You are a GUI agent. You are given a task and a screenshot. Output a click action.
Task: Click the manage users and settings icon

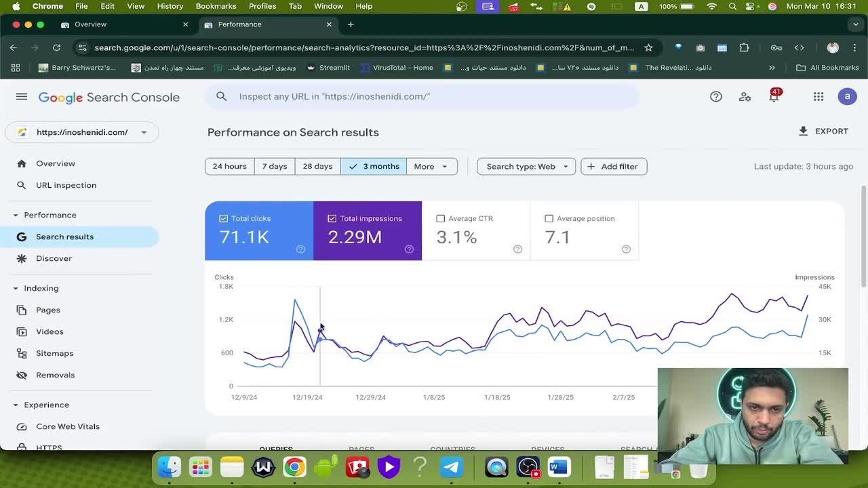coord(745,97)
